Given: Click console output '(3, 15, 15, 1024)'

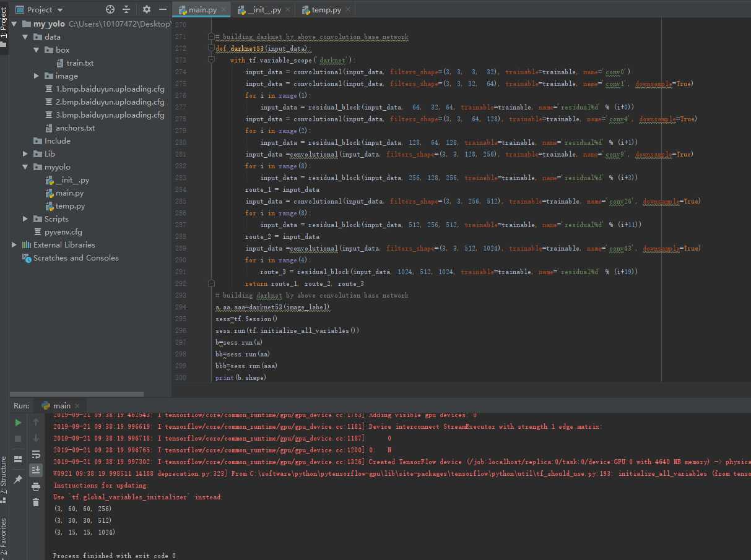Looking at the screenshot, I should (84, 532).
